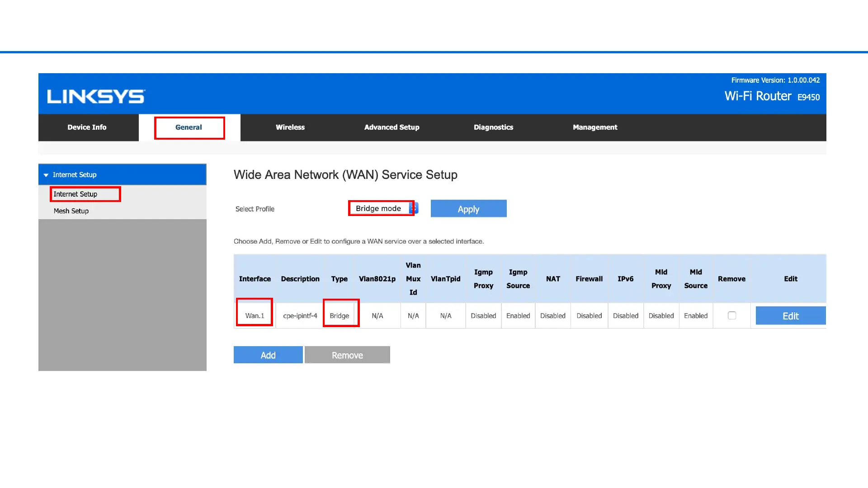Click the cpe-ipintf-4 description cell
The image size is (868, 488).
coord(300,316)
